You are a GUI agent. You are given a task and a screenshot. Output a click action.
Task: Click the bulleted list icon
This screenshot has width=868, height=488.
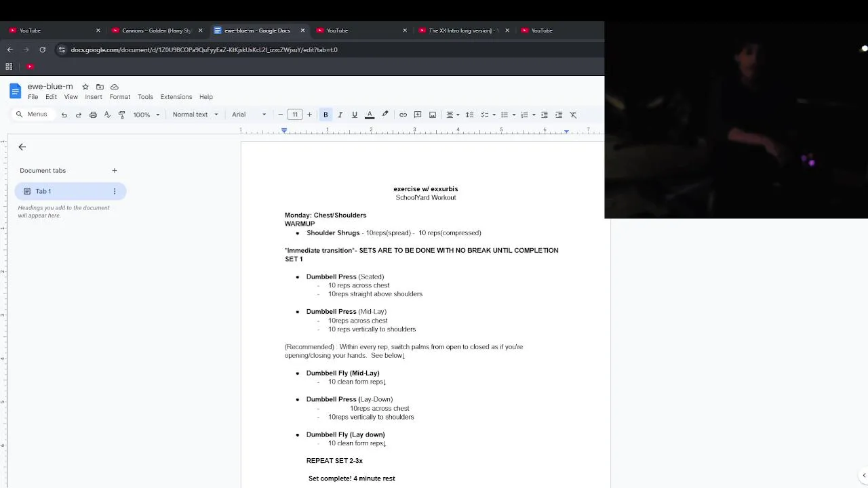tap(504, 115)
